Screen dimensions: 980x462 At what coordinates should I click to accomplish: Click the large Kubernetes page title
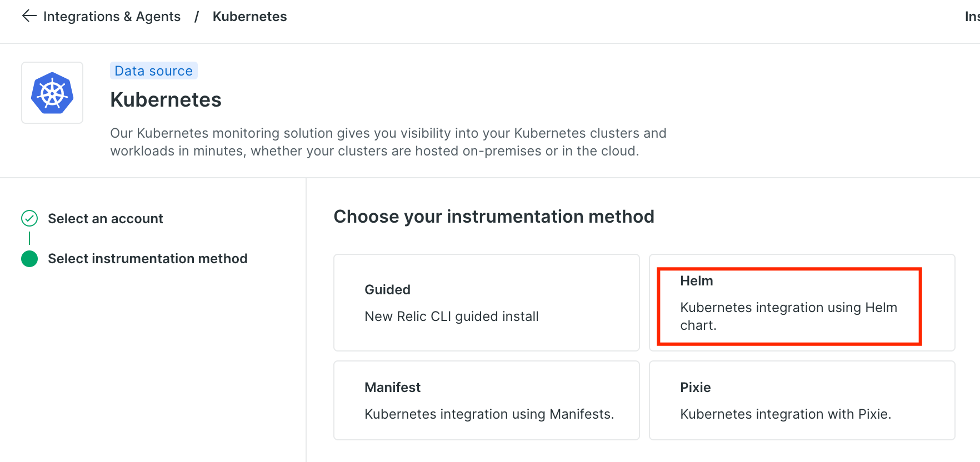(x=166, y=100)
